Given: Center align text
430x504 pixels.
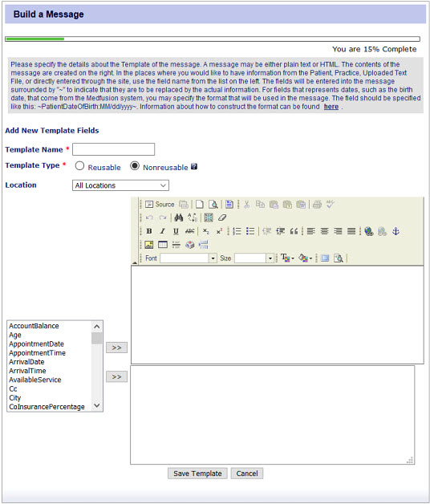Looking at the screenshot, I should pos(324,231).
